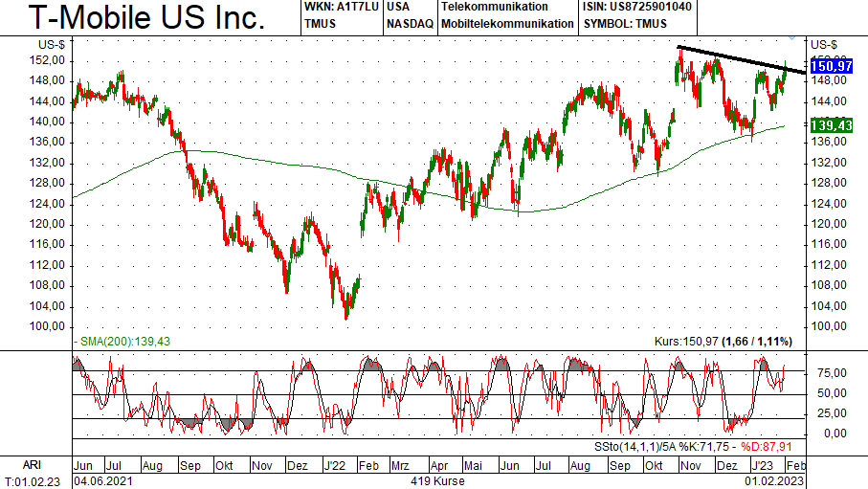Screen dimensions: 868x489
Task: Select the WKN: A1T7LU label
Action: [x=341, y=7]
